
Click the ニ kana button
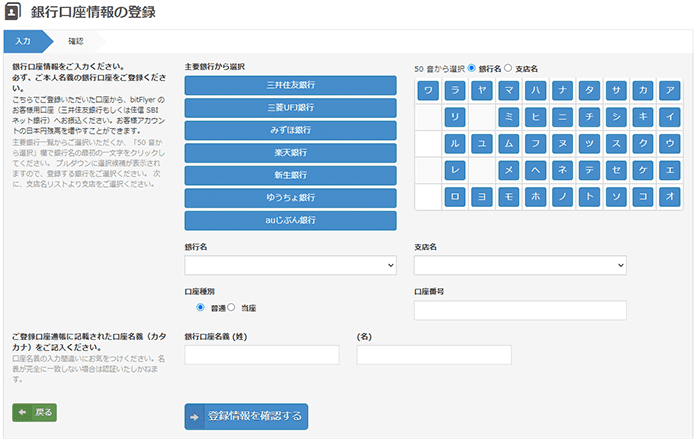click(563, 117)
